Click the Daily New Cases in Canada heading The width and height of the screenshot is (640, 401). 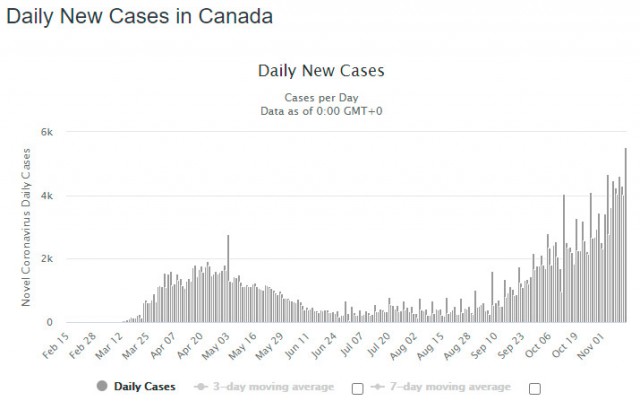[140, 16]
